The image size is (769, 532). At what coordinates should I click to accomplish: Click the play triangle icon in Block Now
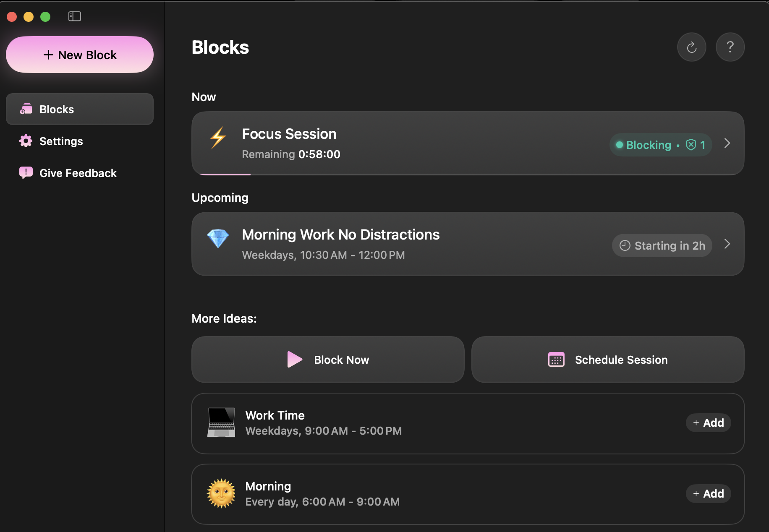click(x=295, y=360)
